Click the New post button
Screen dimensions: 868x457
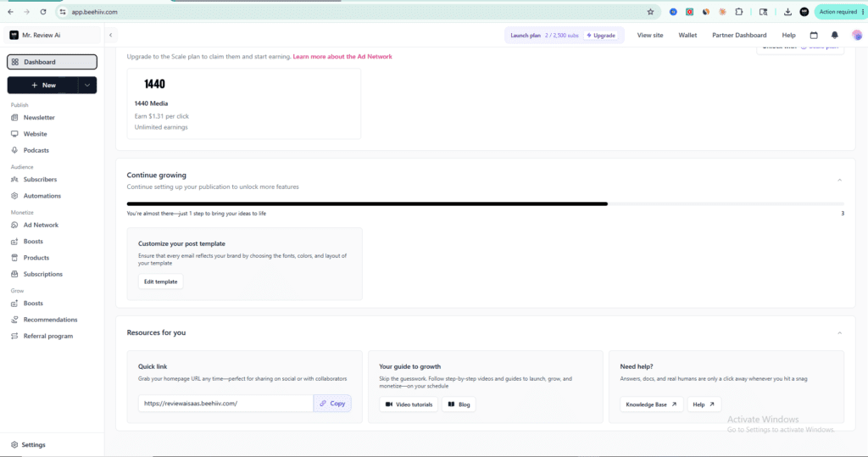pyautogui.click(x=43, y=86)
